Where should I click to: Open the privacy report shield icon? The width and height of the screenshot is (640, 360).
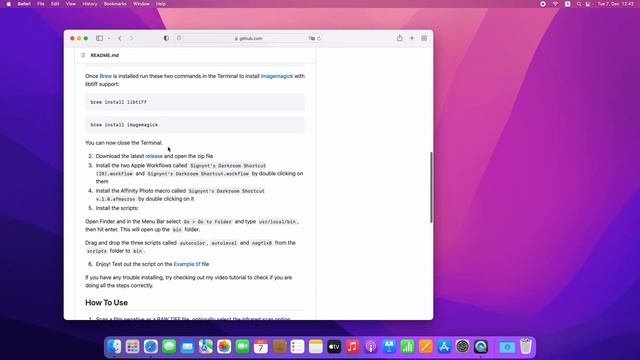point(166,38)
